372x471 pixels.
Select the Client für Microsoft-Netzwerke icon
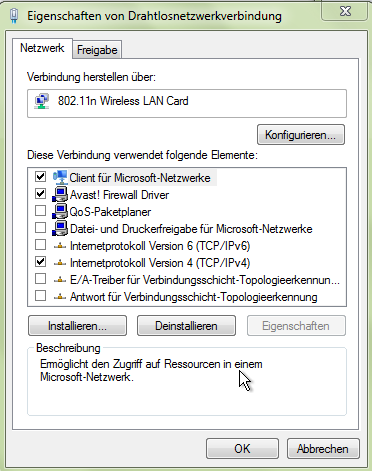point(60,177)
